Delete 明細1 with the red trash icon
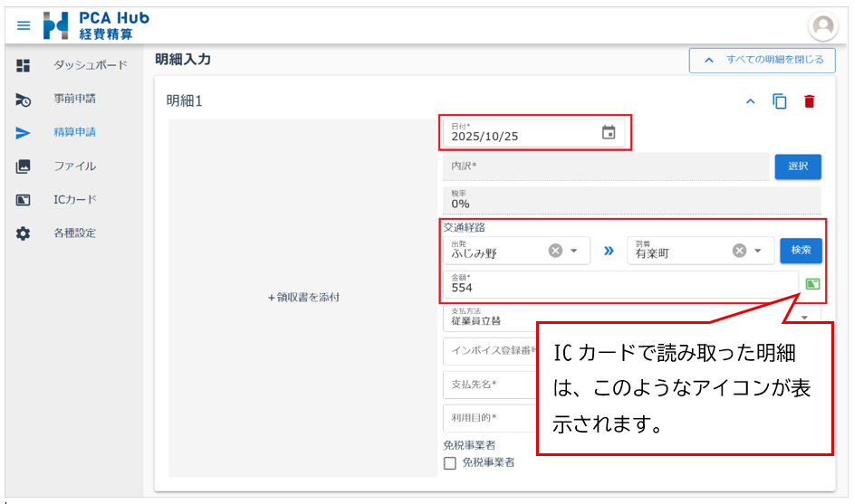 (x=809, y=101)
